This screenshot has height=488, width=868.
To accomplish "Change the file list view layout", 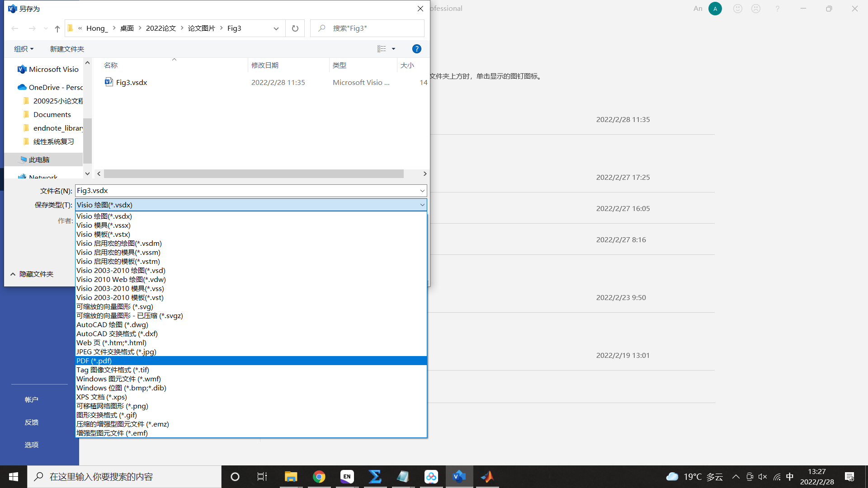I will coord(382,49).
